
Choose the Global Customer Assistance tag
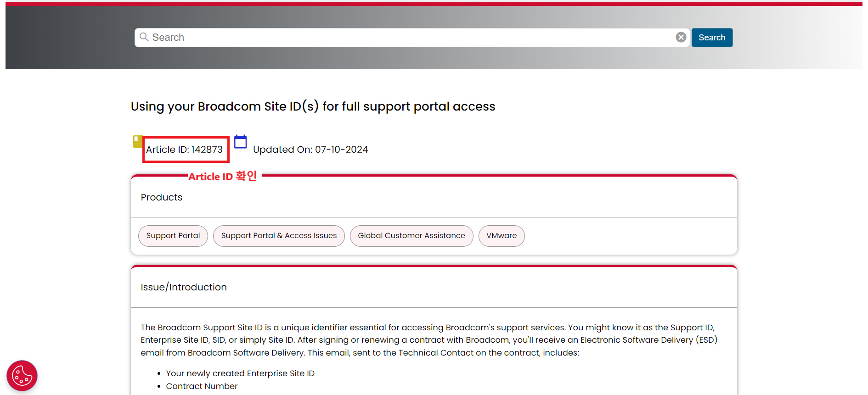click(411, 236)
